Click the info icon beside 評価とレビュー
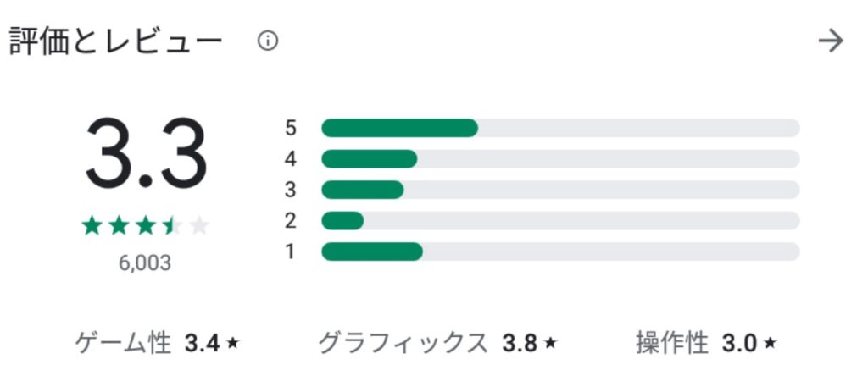The width and height of the screenshot is (868, 381). tap(268, 41)
